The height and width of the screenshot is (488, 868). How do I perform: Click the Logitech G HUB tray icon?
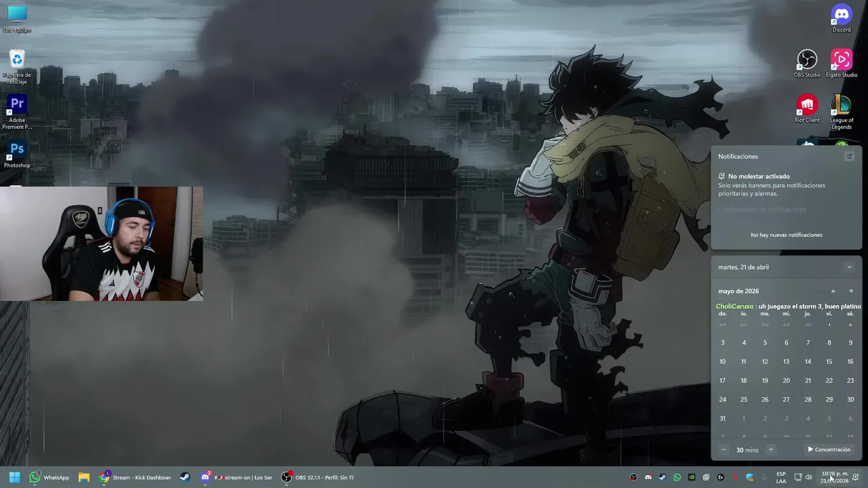(721, 477)
